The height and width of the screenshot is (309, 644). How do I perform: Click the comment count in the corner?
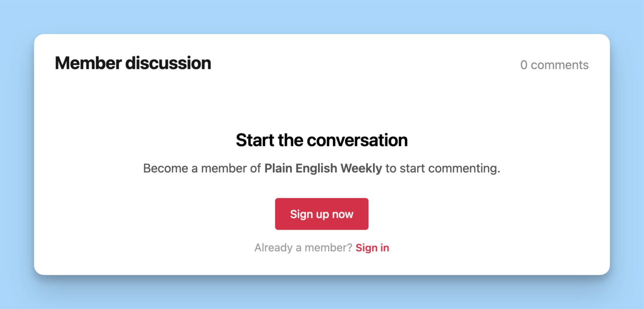tap(554, 65)
